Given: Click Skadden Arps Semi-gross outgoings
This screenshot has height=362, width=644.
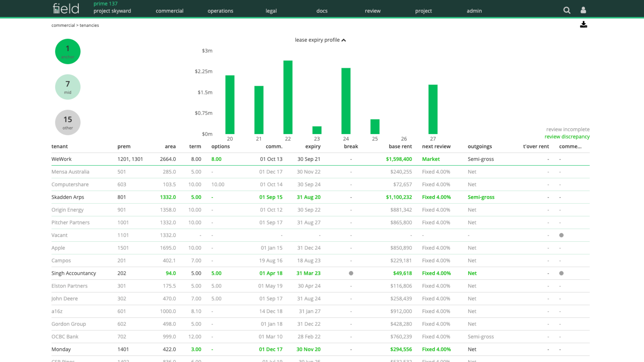Looking at the screenshot, I should 481,197.
